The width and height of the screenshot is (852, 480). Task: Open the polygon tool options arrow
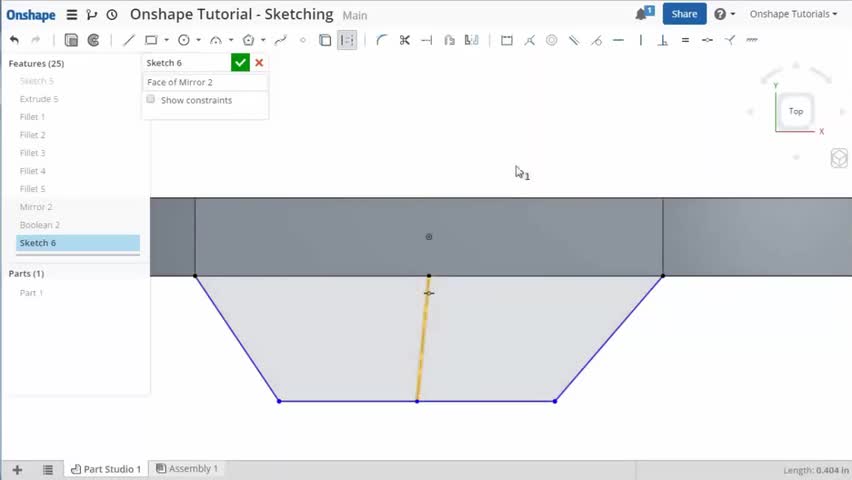click(263, 40)
